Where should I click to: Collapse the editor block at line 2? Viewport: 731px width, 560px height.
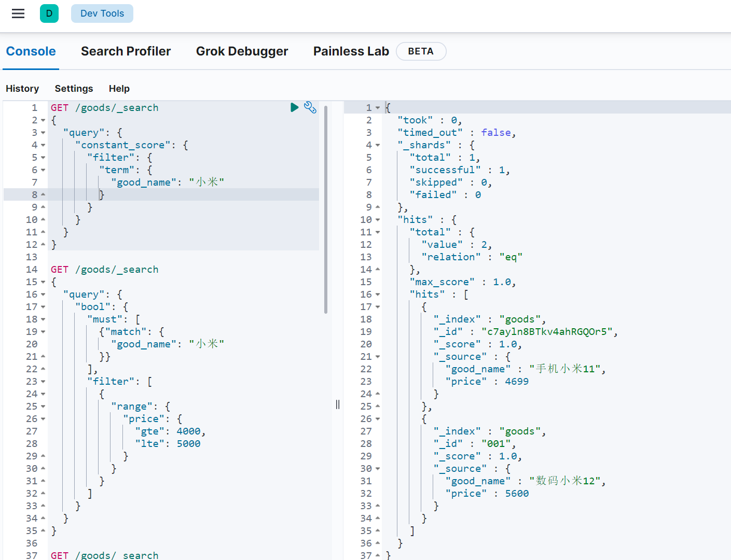coord(43,120)
